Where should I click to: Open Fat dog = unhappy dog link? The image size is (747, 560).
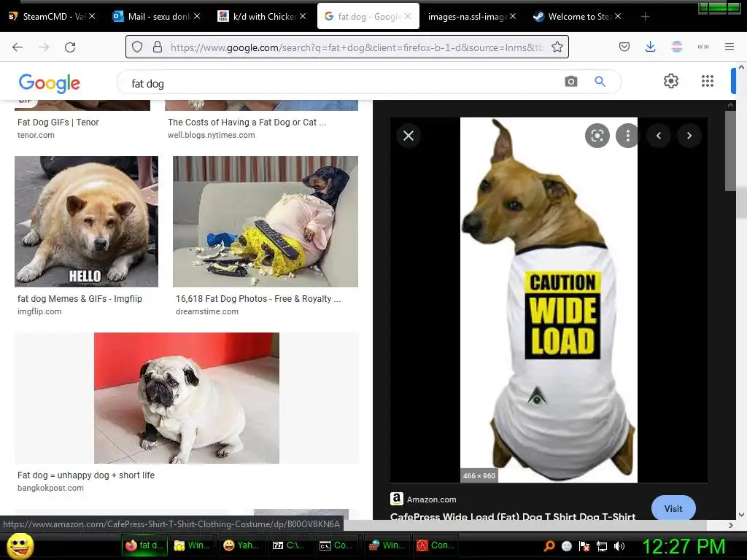(86, 475)
